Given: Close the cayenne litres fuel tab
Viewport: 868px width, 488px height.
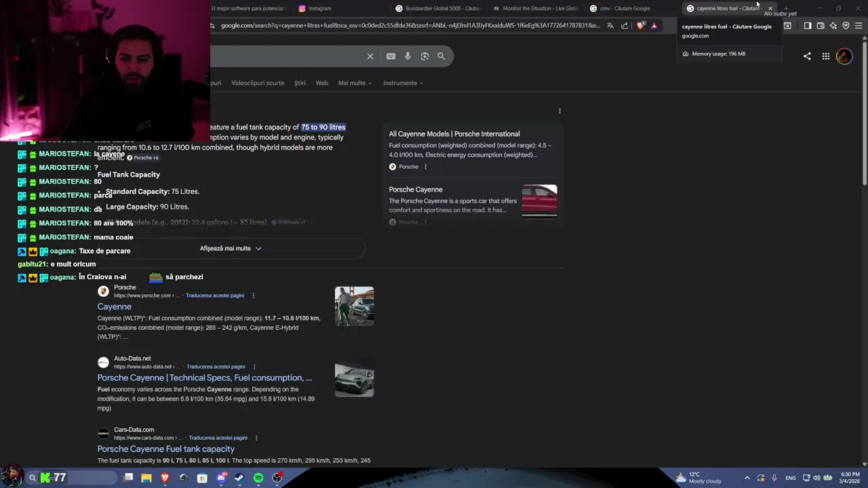Looking at the screenshot, I should coord(770,8).
